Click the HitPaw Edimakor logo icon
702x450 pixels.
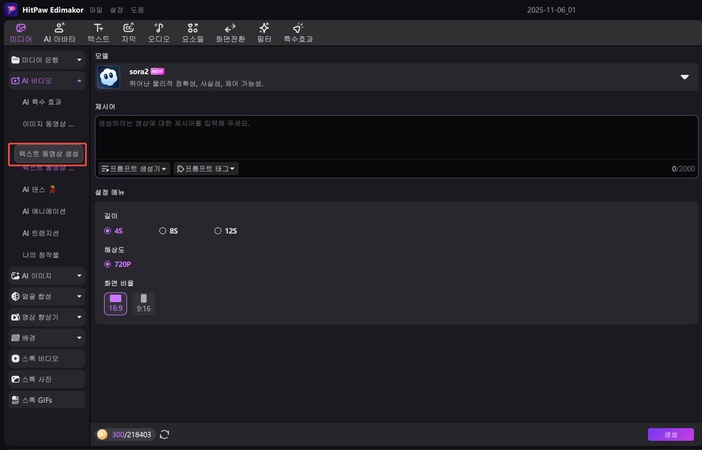tap(11, 9)
